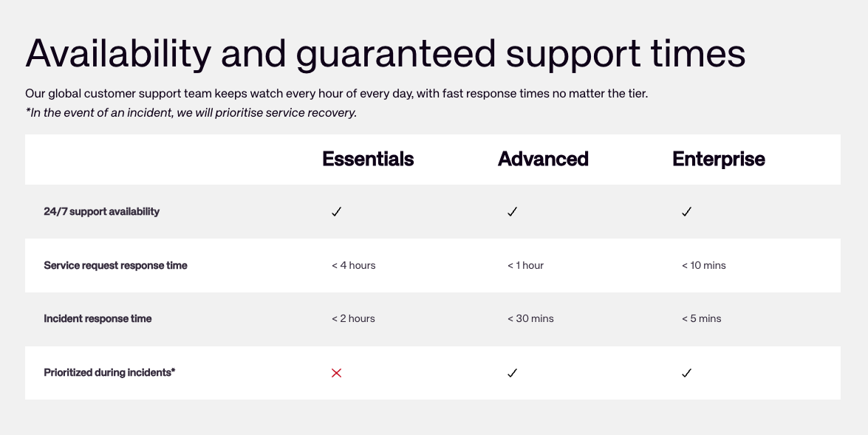Viewport: 868px width, 435px height.
Task: Click the '< 2 hours' incident value
Action: pos(353,319)
